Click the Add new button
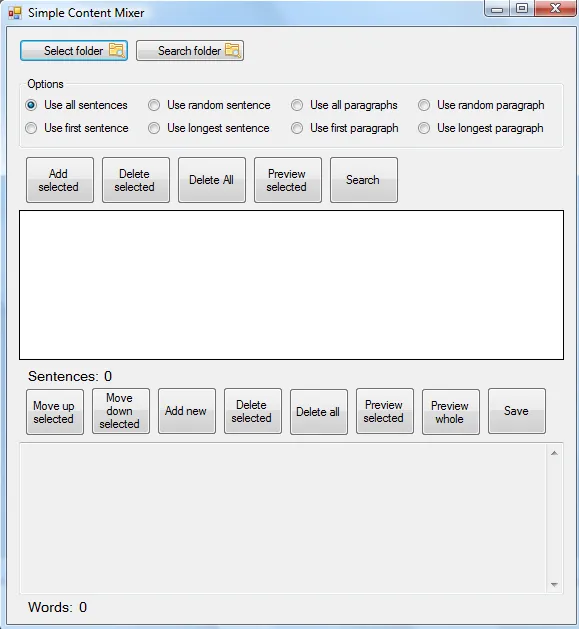Screen dimensions: 579x629 187,411
